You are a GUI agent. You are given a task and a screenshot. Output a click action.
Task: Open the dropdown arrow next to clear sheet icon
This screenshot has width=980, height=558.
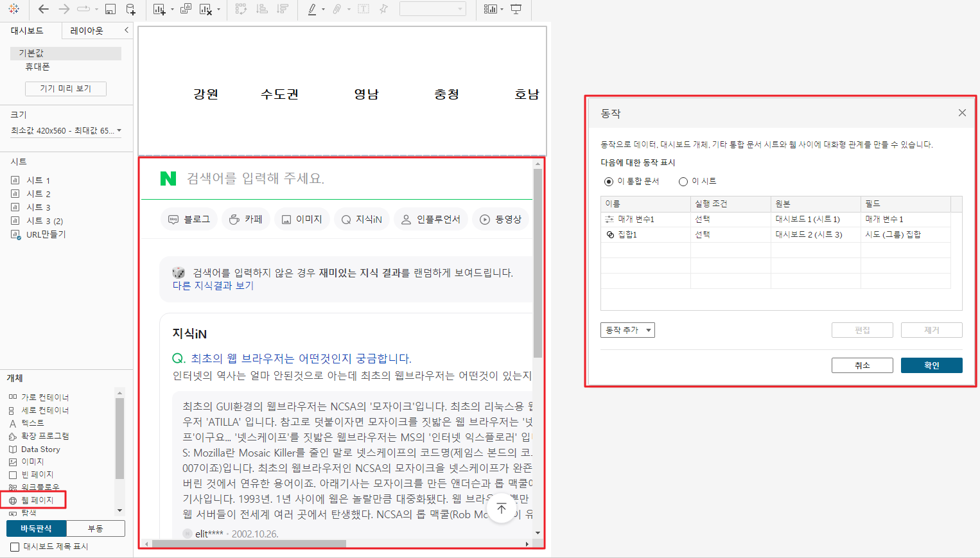(218, 10)
